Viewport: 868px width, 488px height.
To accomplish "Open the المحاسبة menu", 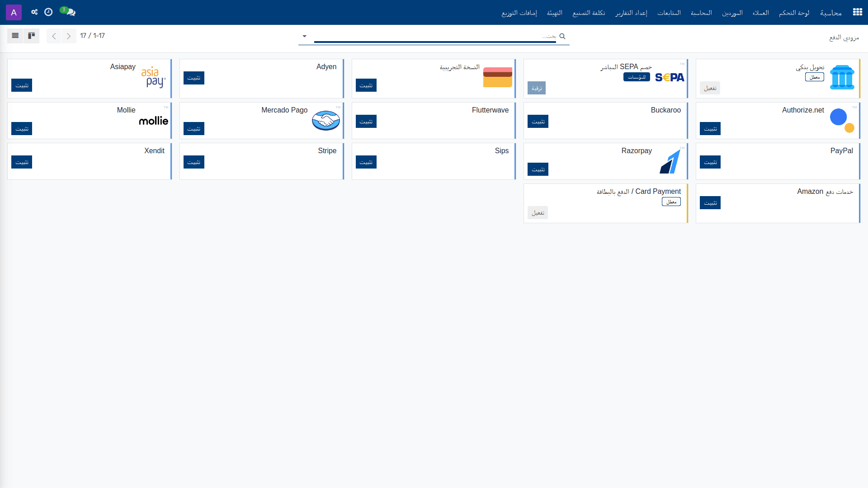I will point(701,13).
